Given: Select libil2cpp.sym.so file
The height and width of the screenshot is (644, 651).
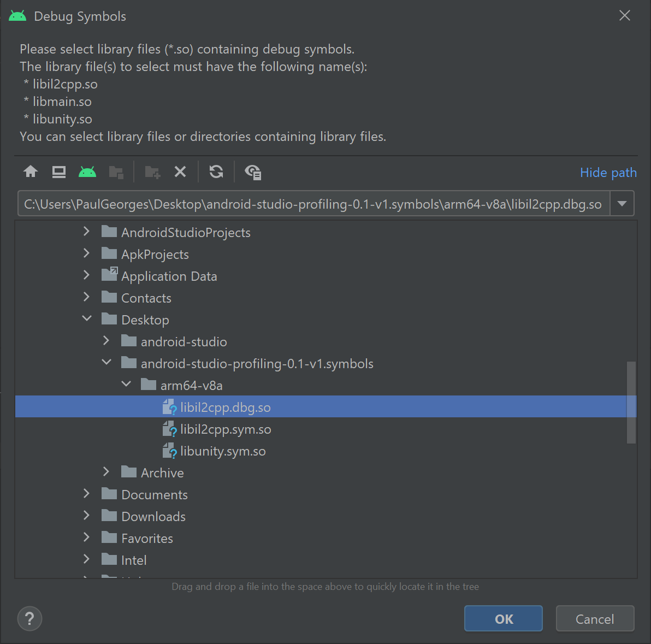Looking at the screenshot, I should (x=225, y=429).
